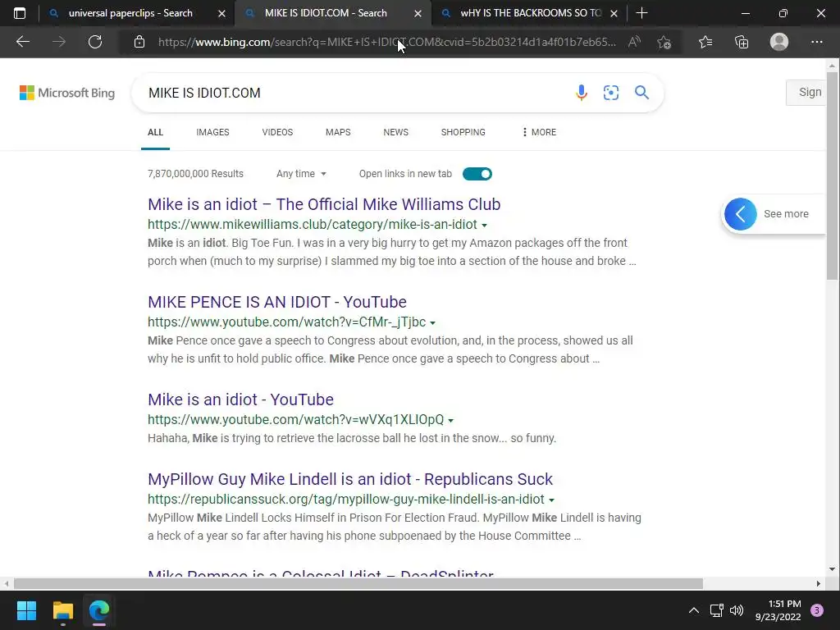Open visual search camera icon
840x630 pixels.
[611, 93]
